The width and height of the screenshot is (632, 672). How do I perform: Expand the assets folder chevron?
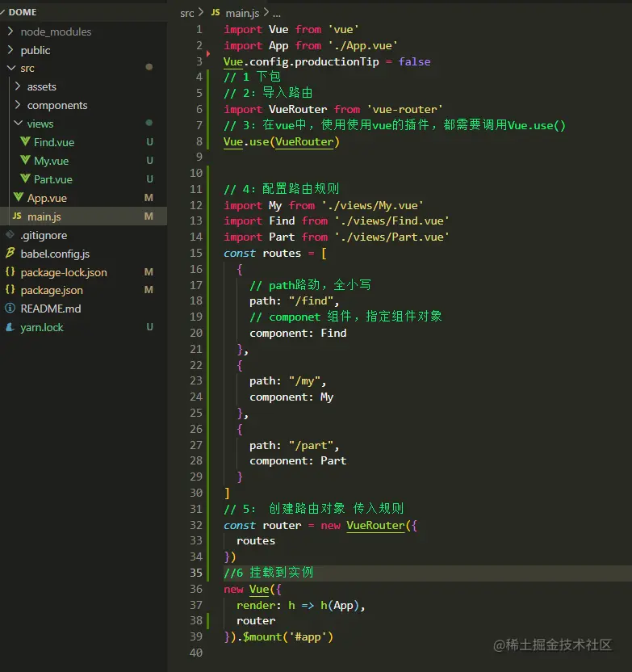tap(18, 86)
